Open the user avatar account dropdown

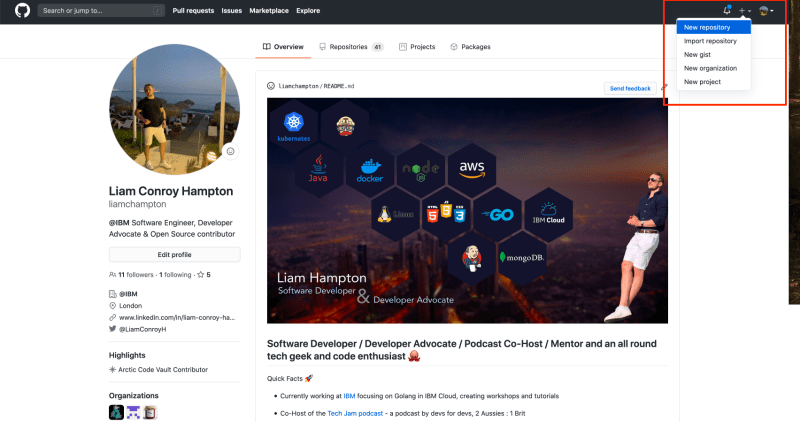tap(766, 11)
